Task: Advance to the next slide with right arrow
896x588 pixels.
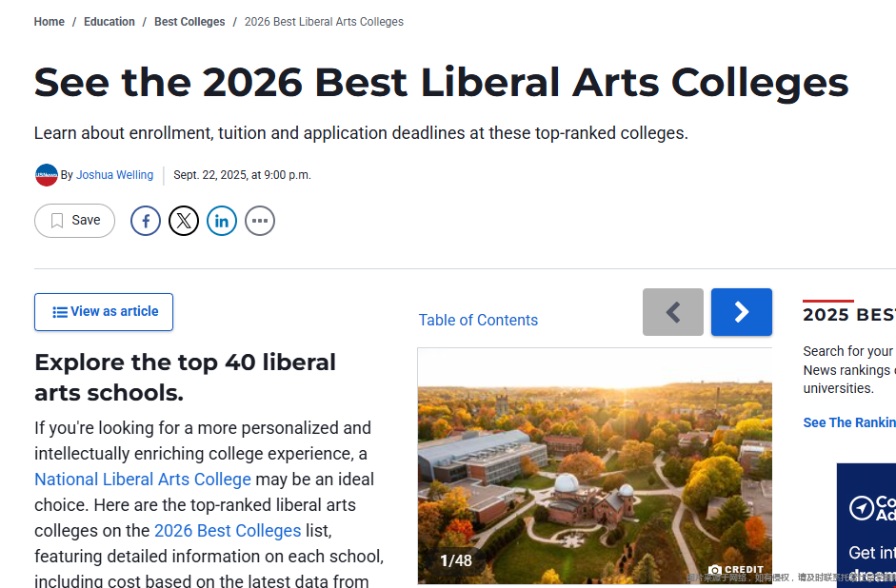Action: click(x=741, y=311)
